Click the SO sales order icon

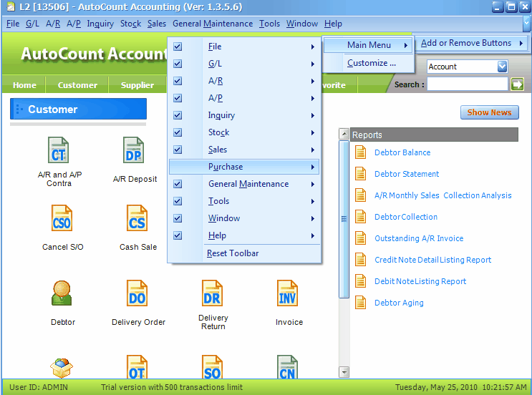tap(212, 367)
